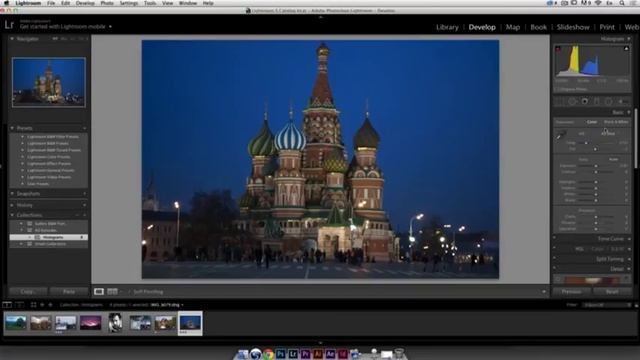Collapse the Collections panel
640x360 pixels.
[x=12, y=215]
